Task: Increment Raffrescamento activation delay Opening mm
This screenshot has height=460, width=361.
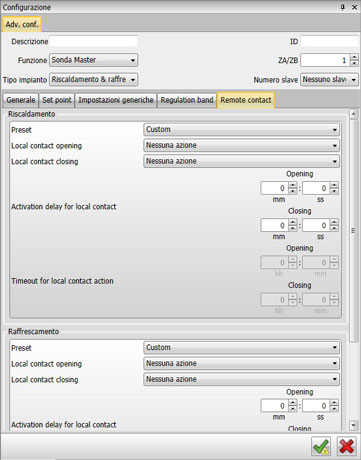Action: 293,403
